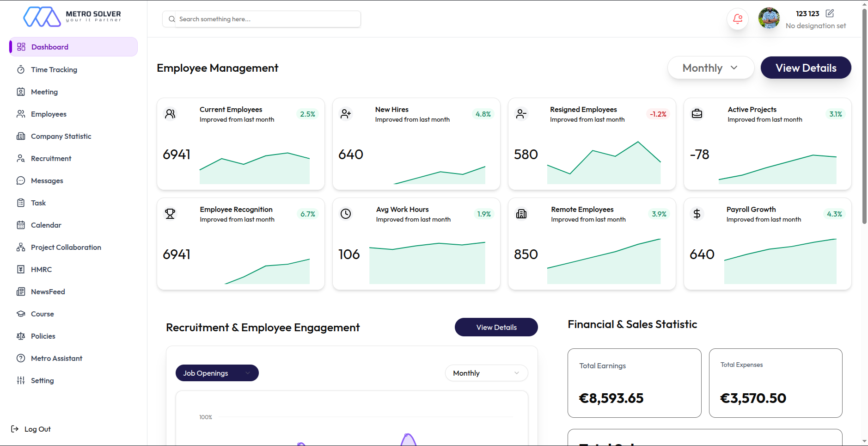Select Metro Assistant from the sidebar
The width and height of the screenshot is (868, 446).
click(x=56, y=358)
